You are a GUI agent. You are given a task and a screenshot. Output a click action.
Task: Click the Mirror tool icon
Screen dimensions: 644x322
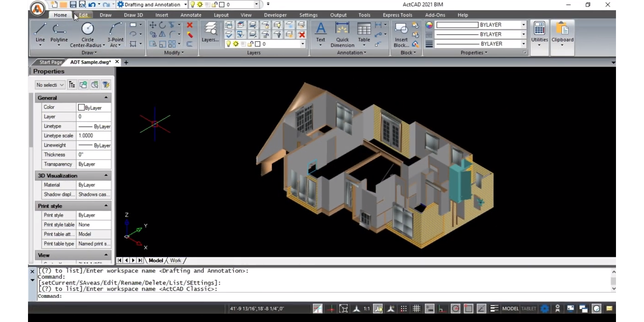click(x=162, y=34)
